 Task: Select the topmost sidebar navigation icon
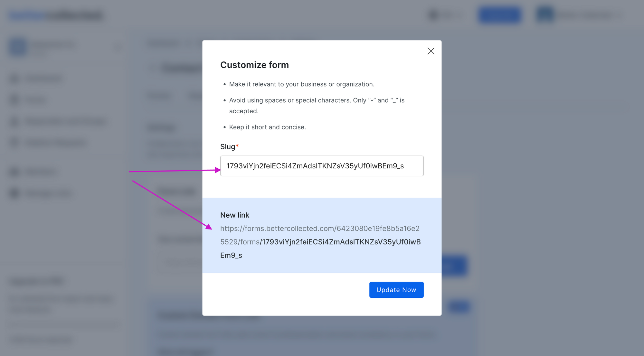coord(14,78)
